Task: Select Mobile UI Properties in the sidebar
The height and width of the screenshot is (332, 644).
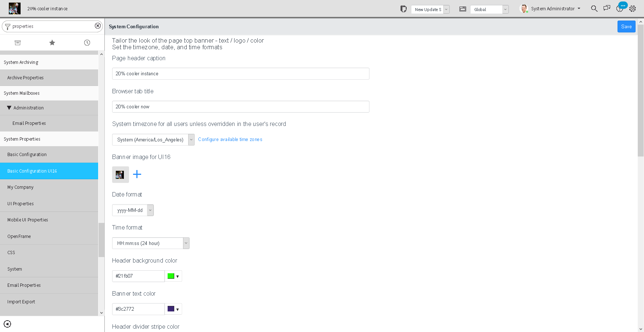Action: click(x=28, y=220)
